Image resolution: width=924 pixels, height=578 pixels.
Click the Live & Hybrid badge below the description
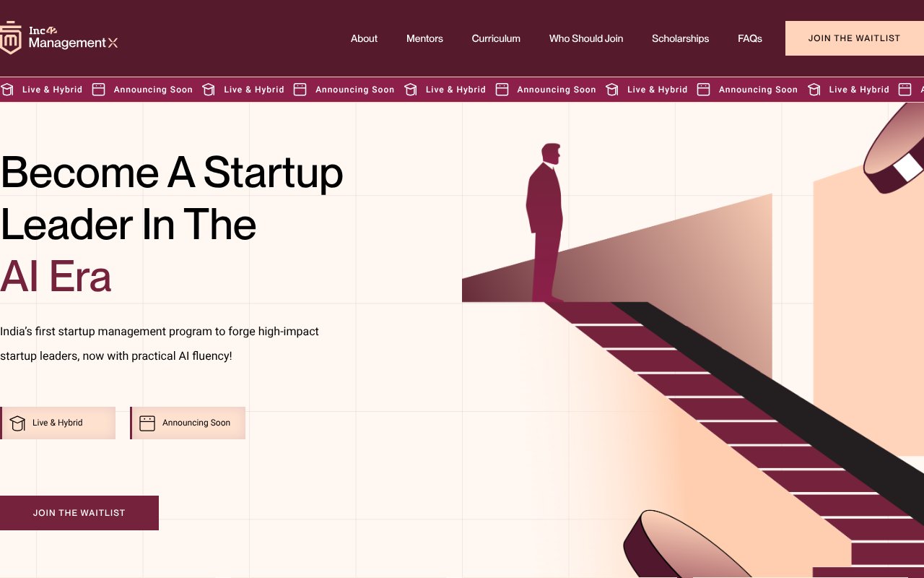58,423
